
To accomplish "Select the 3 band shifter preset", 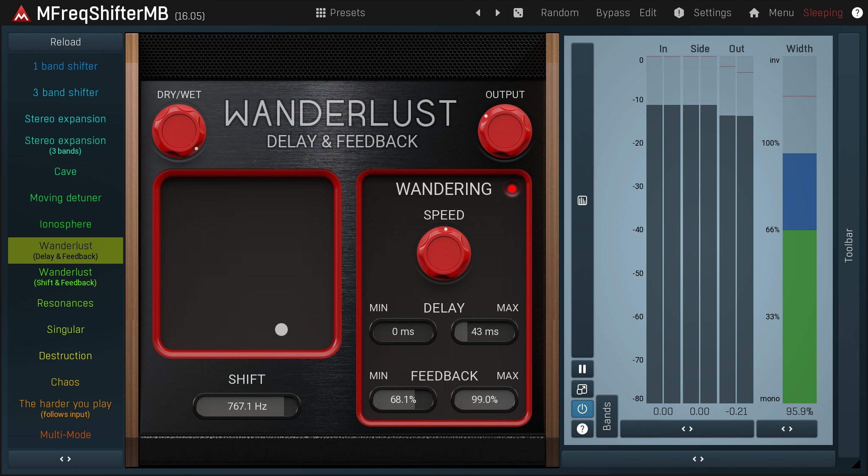I will [65, 93].
